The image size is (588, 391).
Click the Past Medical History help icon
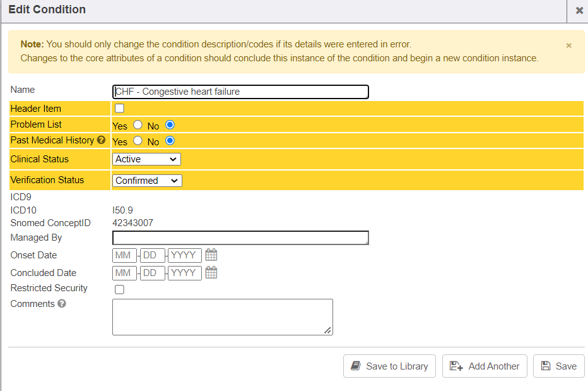pyautogui.click(x=101, y=140)
